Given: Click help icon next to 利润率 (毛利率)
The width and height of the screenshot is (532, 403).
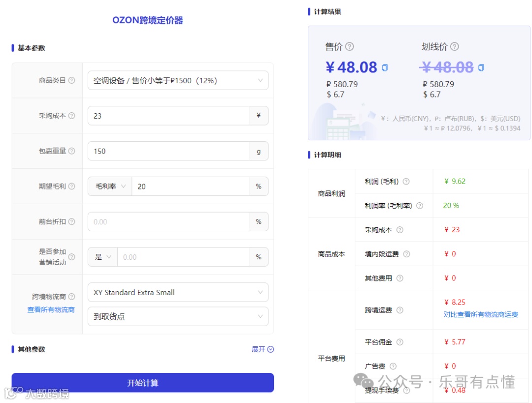Looking at the screenshot, I should pyautogui.click(x=420, y=206).
